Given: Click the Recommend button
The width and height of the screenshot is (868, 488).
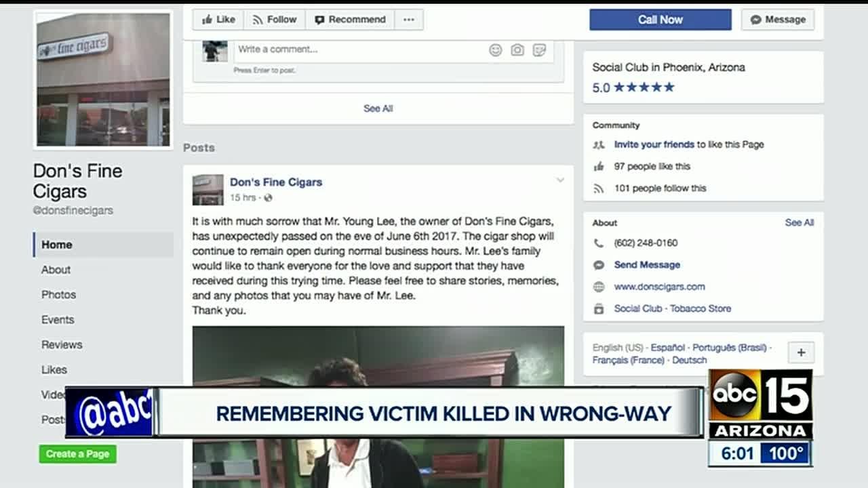Looking at the screenshot, I should [x=350, y=20].
